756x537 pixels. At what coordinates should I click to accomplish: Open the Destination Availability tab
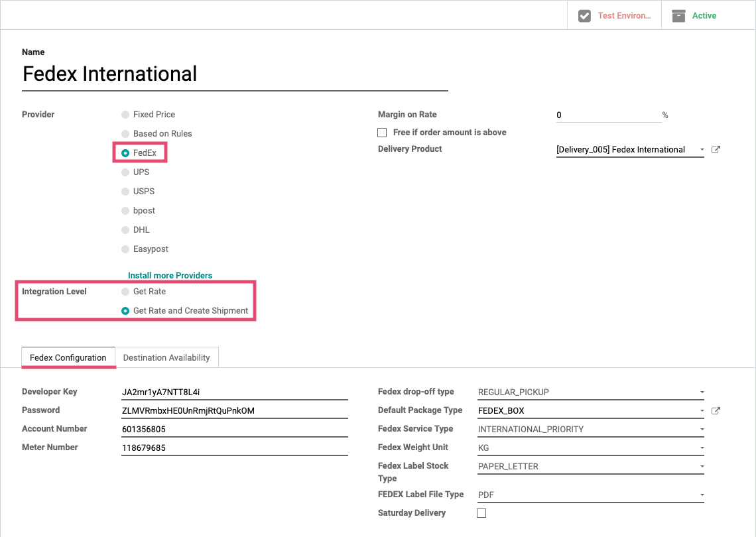166,358
